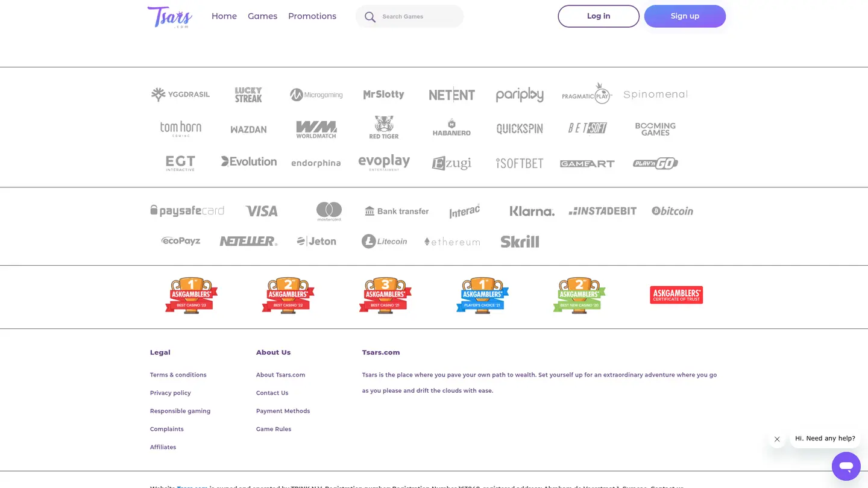Click the Quickspin provider logo
The image size is (868, 488).
coord(520,129)
